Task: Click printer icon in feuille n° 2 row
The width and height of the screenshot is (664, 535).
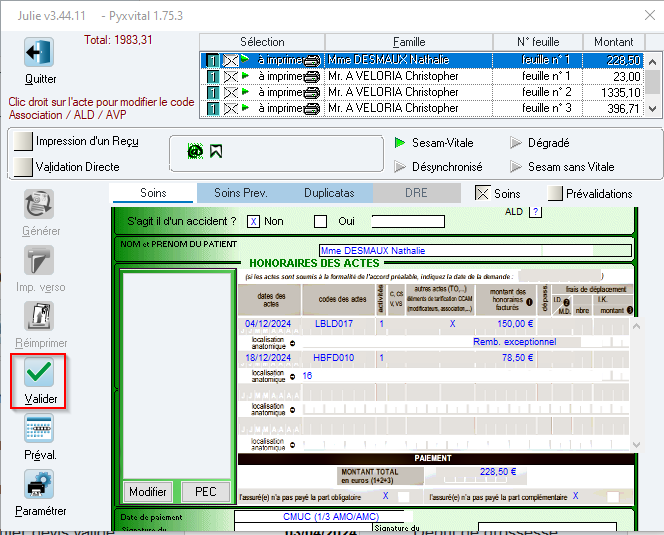Action: (x=313, y=93)
